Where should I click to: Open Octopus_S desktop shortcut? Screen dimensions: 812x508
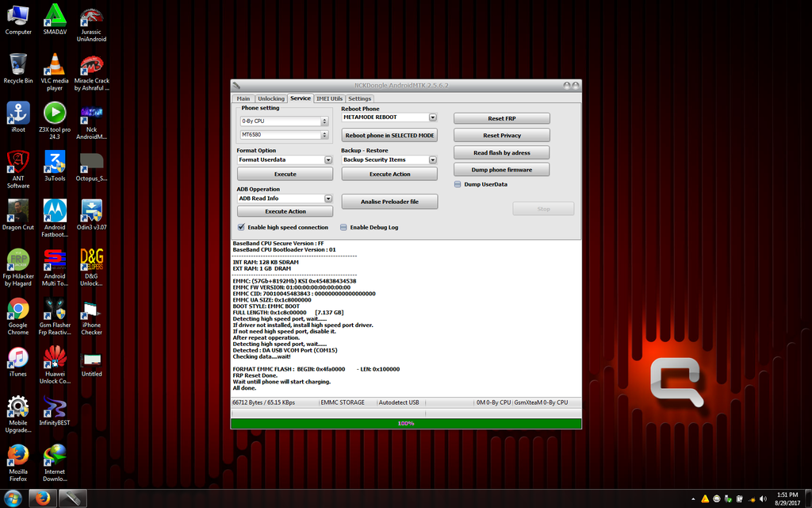tap(92, 166)
